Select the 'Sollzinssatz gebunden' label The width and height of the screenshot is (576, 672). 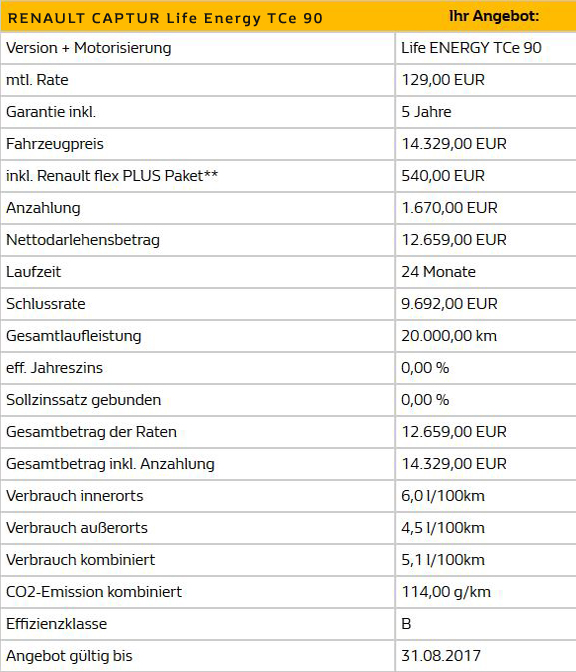(84, 400)
